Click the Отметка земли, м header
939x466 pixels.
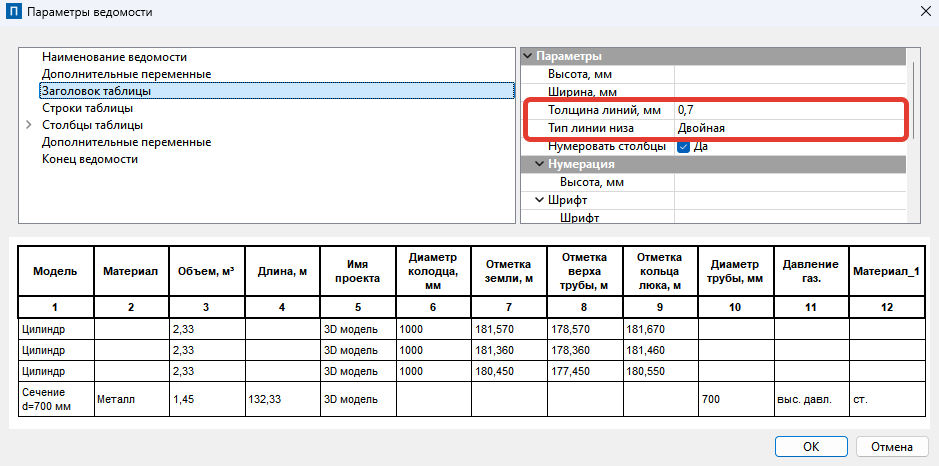(508, 271)
